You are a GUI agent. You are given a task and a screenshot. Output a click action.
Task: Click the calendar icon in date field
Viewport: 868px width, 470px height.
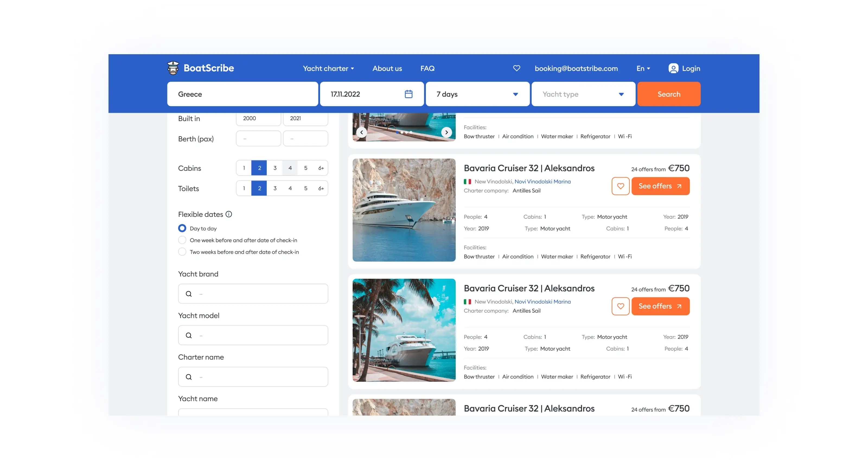tap(409, 94)
